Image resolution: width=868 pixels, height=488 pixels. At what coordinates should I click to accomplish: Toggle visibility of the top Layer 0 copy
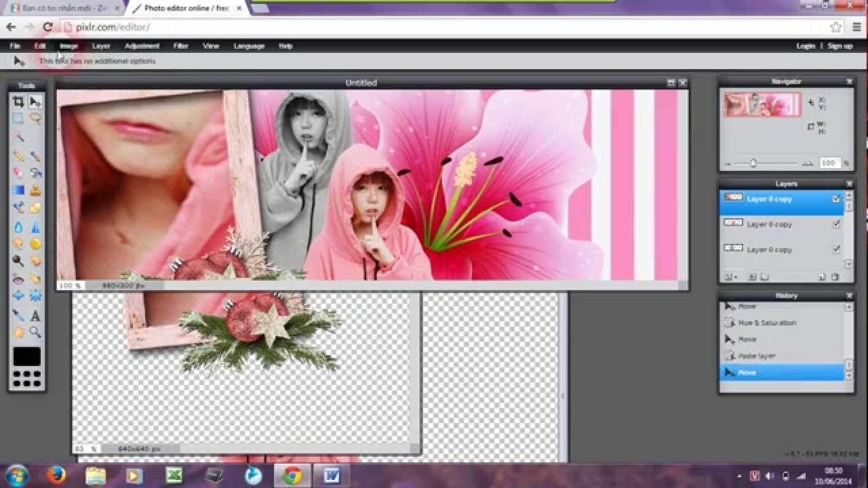coord(836,199)
